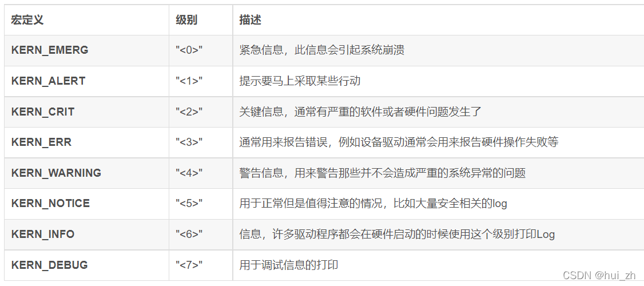The width and height of the screenshot is (644, 286).
Task: Click the description 用于调试信息的打印
Action: (289, 265)
